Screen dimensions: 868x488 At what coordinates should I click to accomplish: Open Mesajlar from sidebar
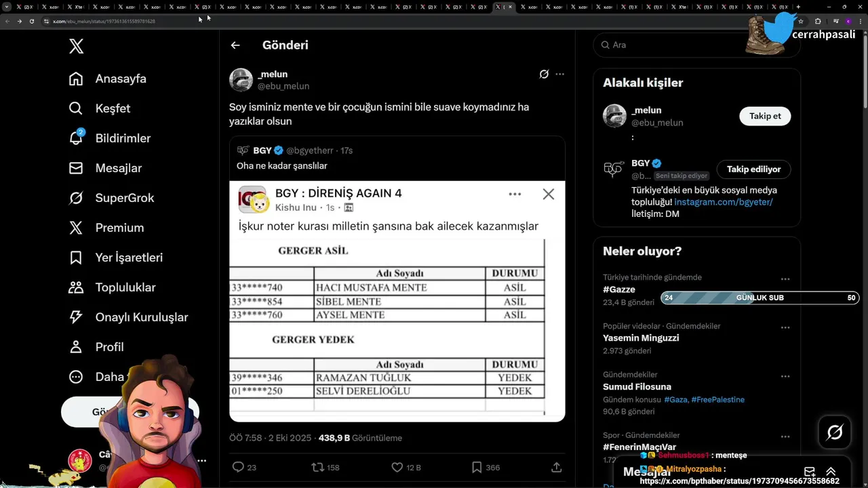(105, 168)
